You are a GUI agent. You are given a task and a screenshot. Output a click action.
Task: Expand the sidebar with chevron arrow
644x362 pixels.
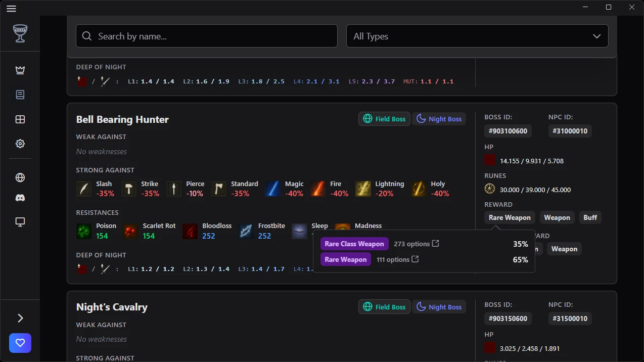(x=20, y=318)
